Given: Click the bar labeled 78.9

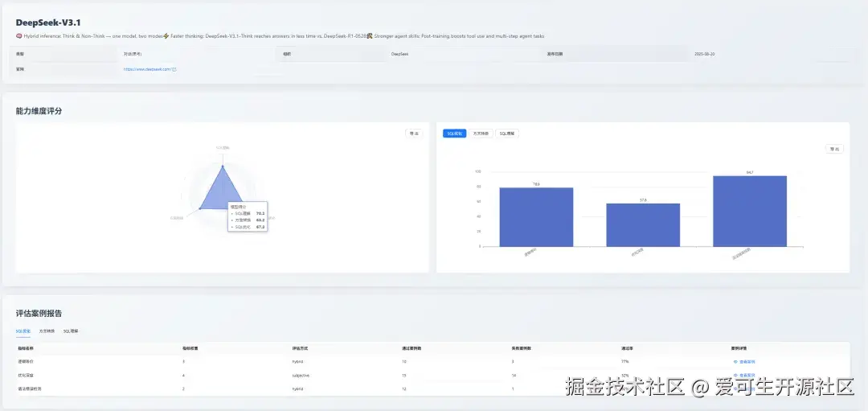Looking at the screenshot, I should point(536,217).
